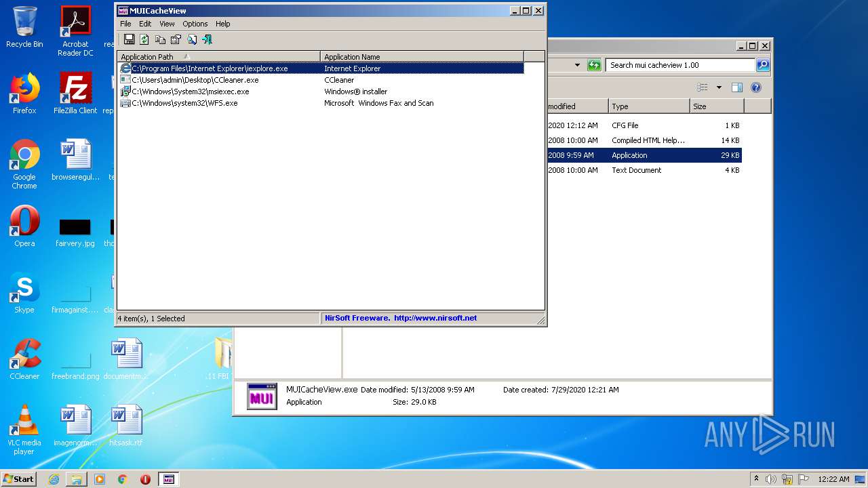Click the Explorer search magnifier button
The image size is (868, 488).
(x=763, y=65)
